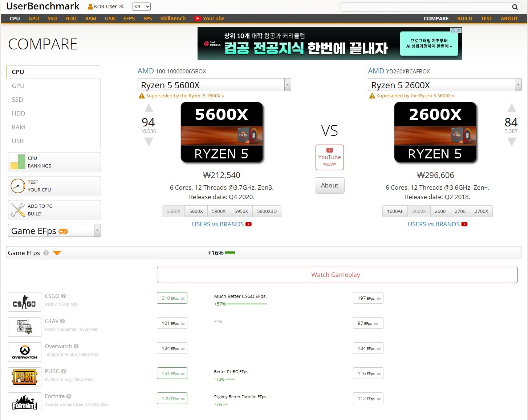Viewport: 528px width, 420px height.
Task: Go to EFPS in the top navigation
Action: click(x=129, y=19)
